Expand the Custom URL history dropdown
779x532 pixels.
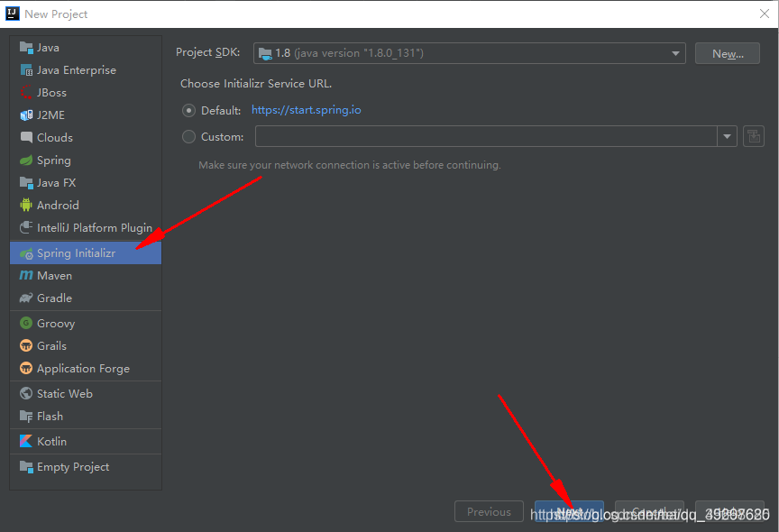point(727,136)
